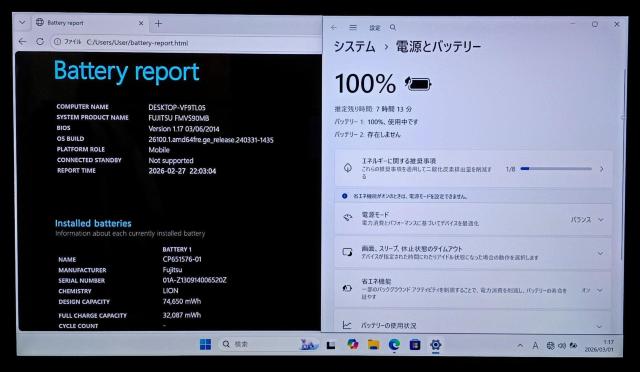640x372 pixels.
Task: Click the Settings search magnifier icon
Action: [393, 27]
